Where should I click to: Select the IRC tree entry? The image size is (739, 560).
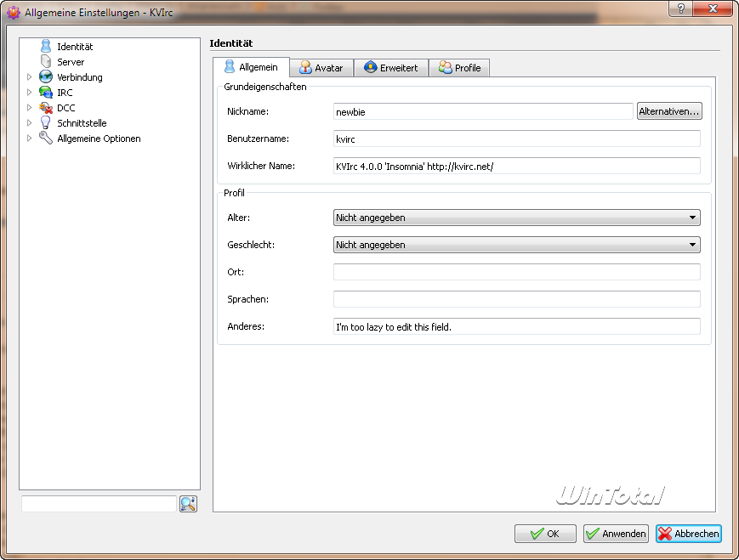(65, 93)
